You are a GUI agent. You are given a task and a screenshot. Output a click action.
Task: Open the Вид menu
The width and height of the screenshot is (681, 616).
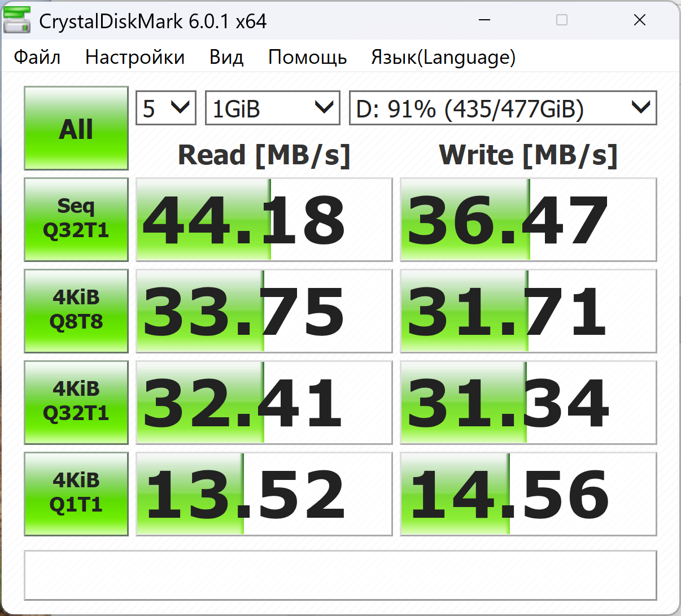point(226,57)
